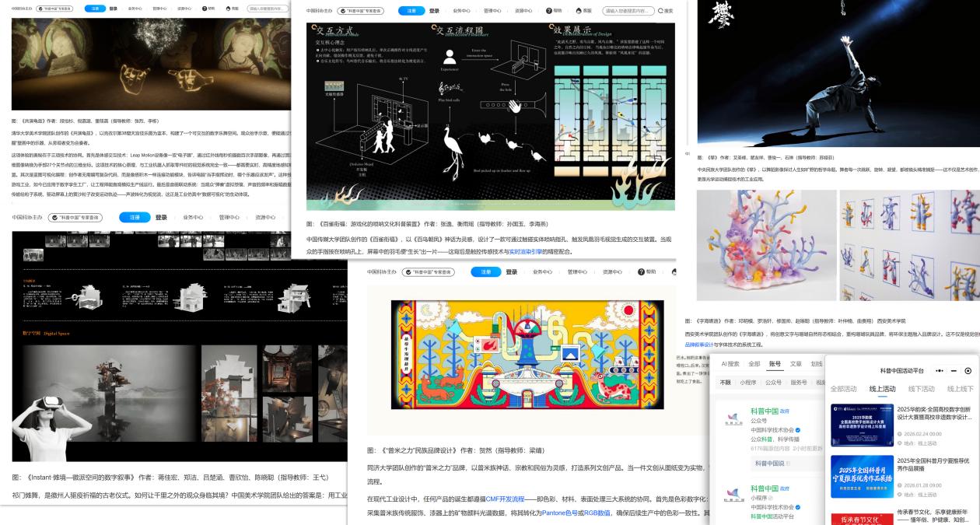Click blue 注册 button above 普米之力 illustration
The width and height of the screenshot is (980, 525).
[485, 271]
